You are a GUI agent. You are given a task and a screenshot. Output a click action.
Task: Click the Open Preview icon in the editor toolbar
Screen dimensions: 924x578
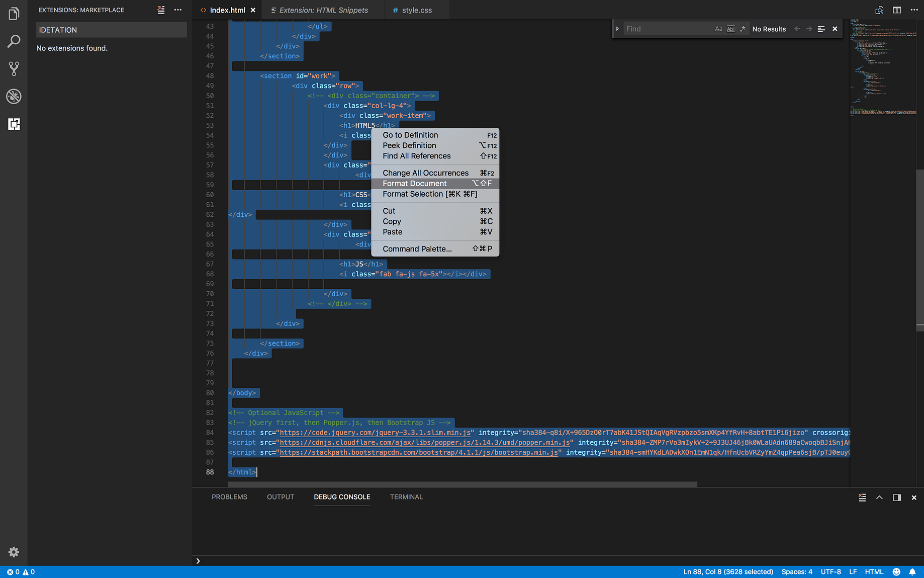(x=880, y=10)
